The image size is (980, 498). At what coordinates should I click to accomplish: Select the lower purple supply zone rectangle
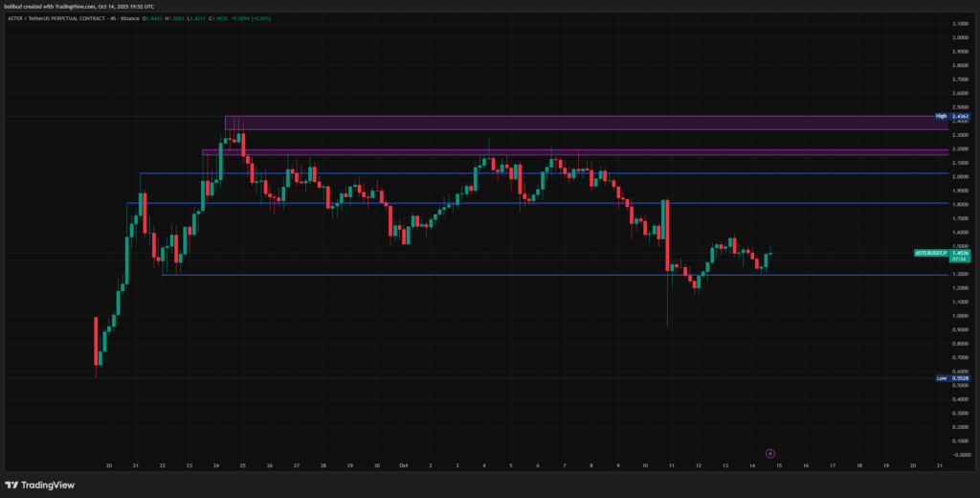tap(574, 152)
